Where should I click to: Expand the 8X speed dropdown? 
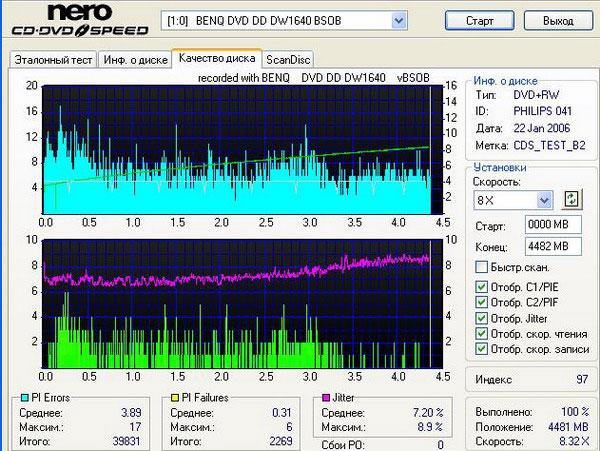tap(544, 200)
